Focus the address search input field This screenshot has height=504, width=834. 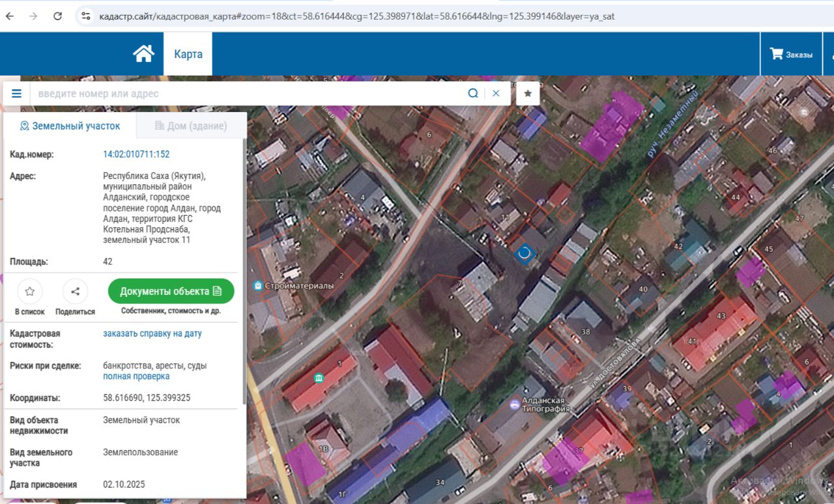[x=248, y=94]
